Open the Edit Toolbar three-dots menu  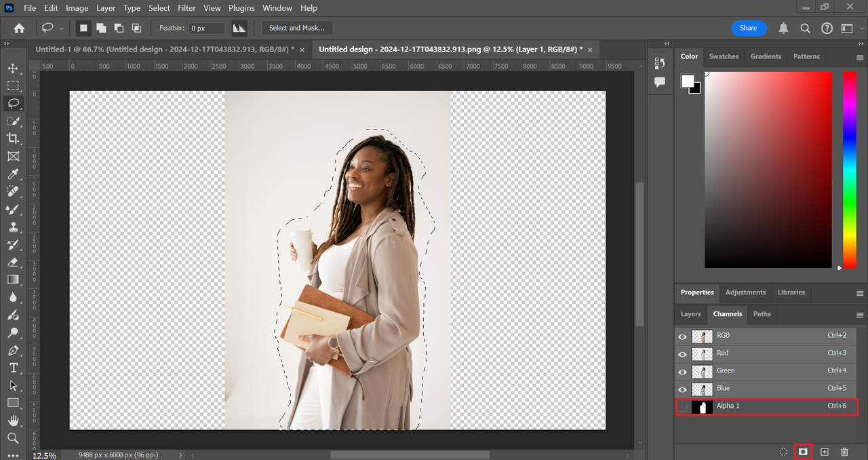(x=13, y=455)
